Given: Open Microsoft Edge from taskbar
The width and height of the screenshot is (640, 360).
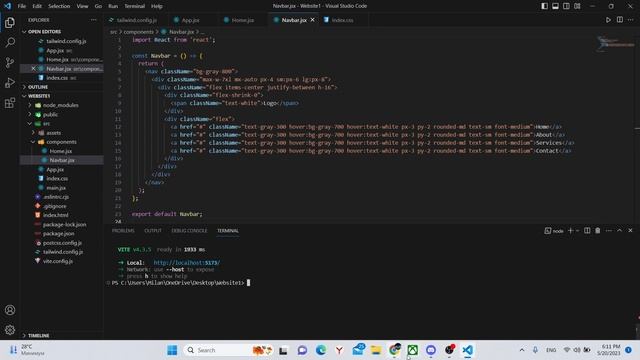Looking at the screenshot, I should coord(321,350).
